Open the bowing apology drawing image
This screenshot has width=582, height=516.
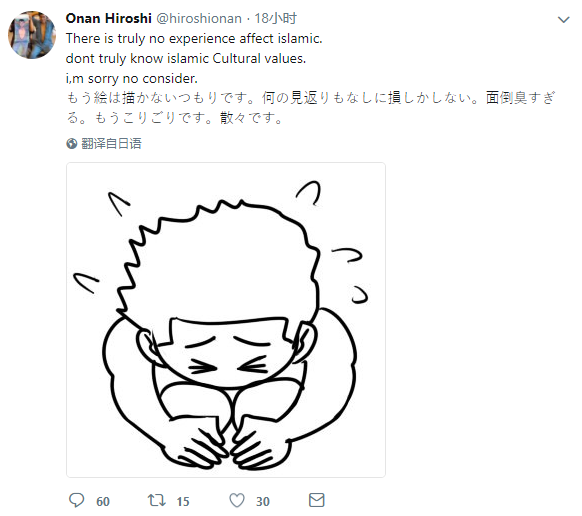(226, 320)
